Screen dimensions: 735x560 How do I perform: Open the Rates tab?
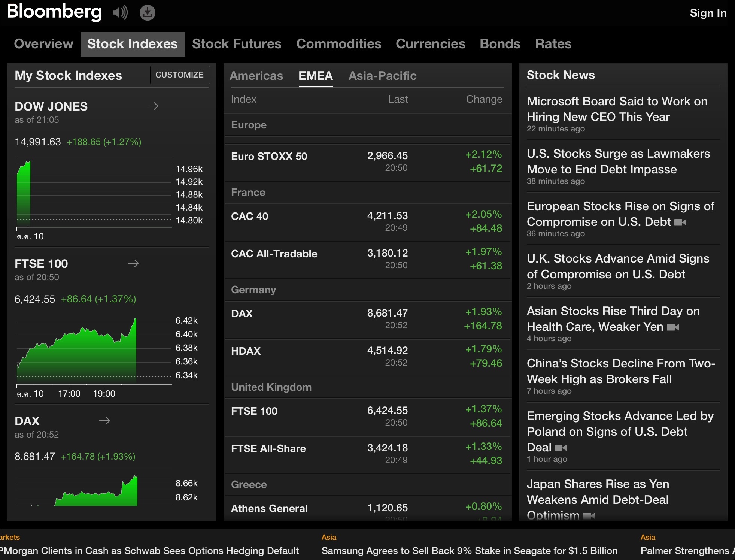click(x=553, y=44)
